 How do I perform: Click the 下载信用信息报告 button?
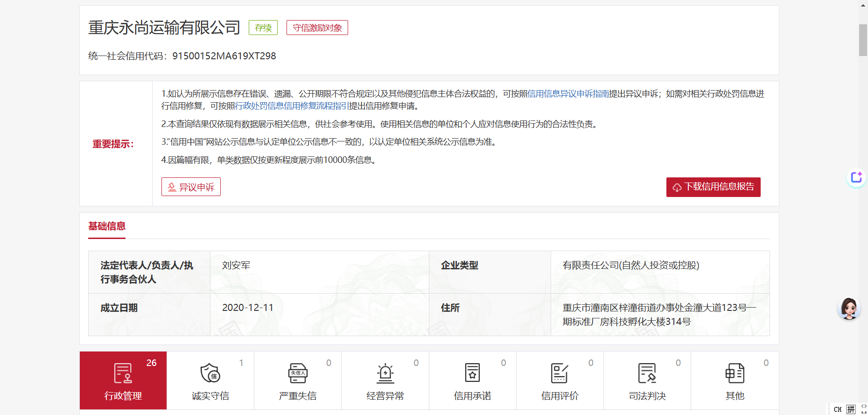pyautogui.click(x=713, y=187)
